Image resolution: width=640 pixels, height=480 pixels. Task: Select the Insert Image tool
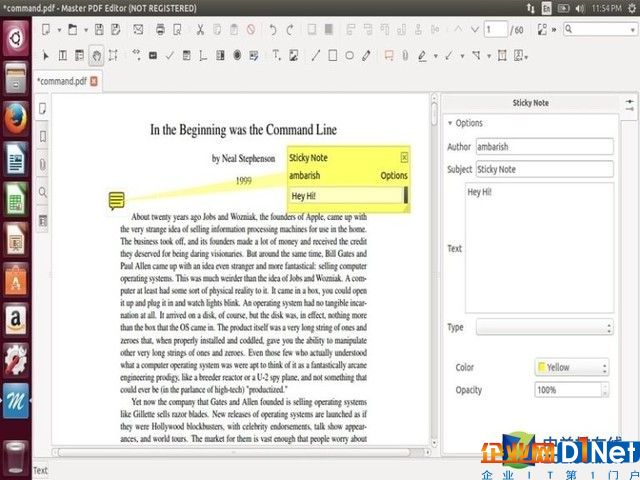click(x=293, y=55)
